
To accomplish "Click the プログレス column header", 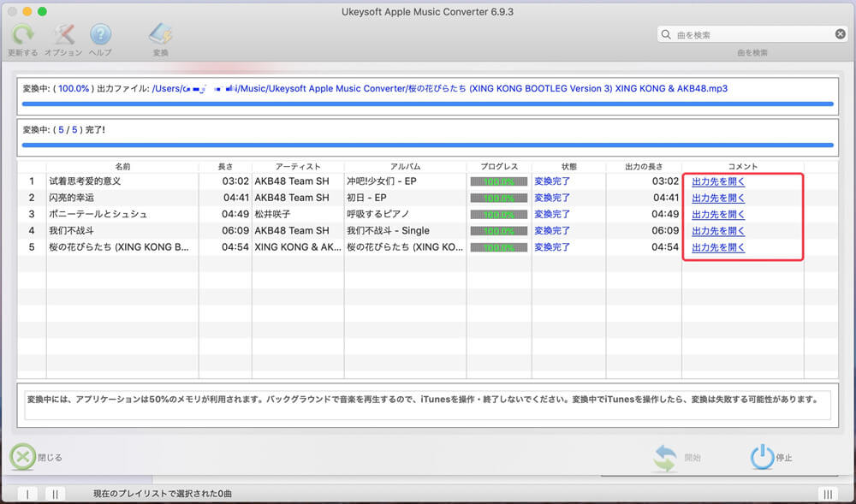I will click(x=499, y=166).
